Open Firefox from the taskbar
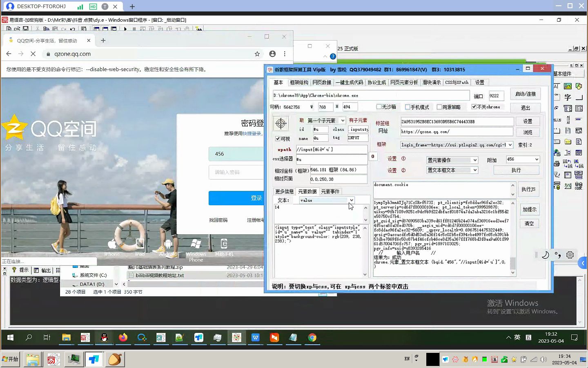The image size is (588, 368). [x=123, y=338]
